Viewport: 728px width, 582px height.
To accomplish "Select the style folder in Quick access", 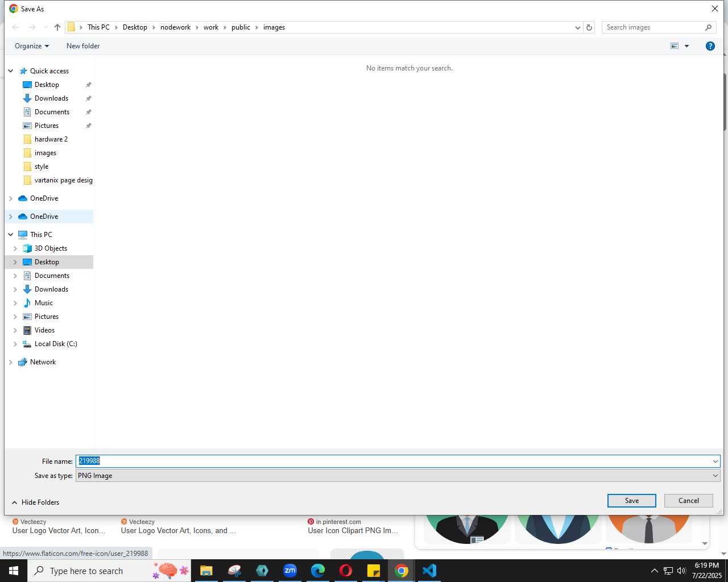I will pos(42,167).
